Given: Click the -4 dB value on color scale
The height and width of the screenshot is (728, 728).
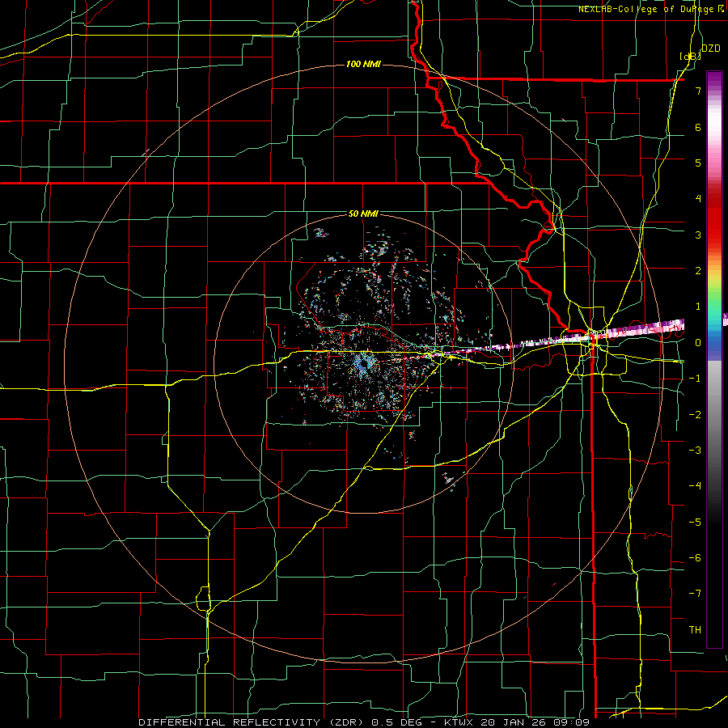Looking at the screenshot, I should click(x=695, y=486).
